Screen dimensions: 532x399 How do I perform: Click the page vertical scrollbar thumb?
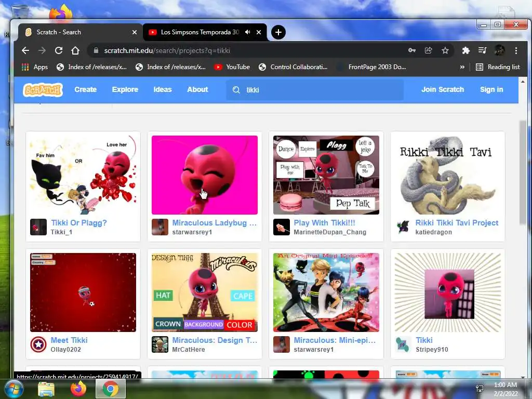pos(523,172)
